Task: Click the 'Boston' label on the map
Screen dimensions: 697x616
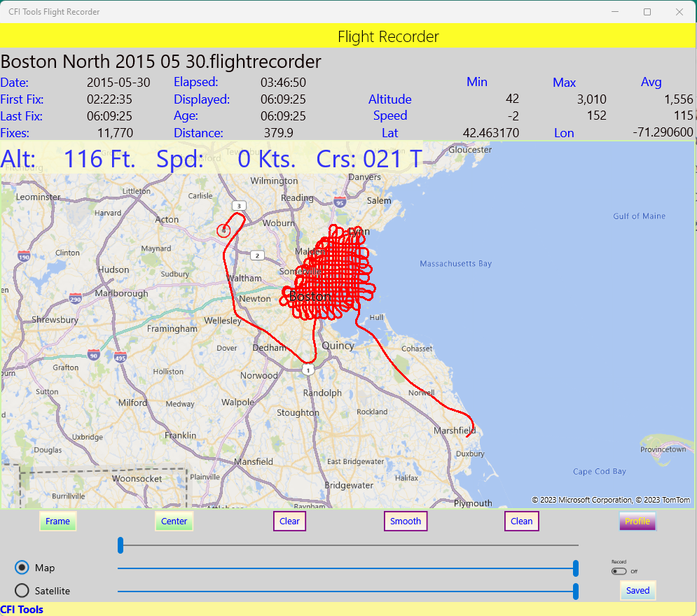Action: pos(310,296)
